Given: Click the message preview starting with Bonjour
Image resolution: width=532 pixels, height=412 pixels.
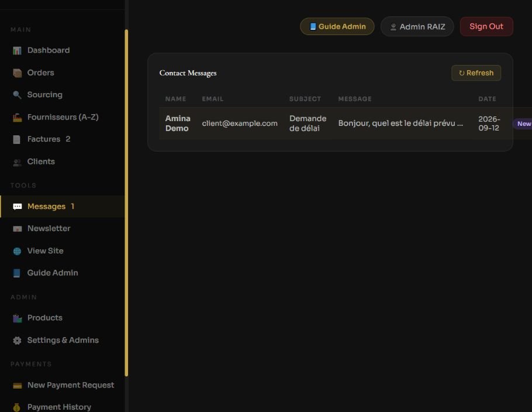Looking at the screenshot, I should pos(400,123).
